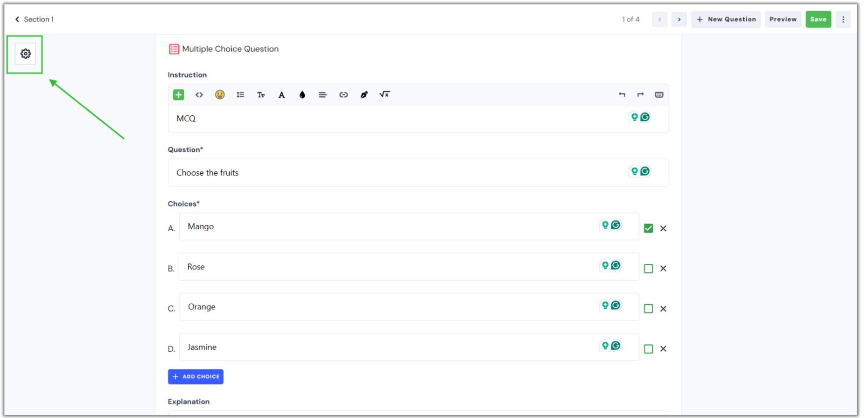This screenshot has width=868, height=418.
Task: Redo the edit in instruction editor
Action: tap(640, 95)
